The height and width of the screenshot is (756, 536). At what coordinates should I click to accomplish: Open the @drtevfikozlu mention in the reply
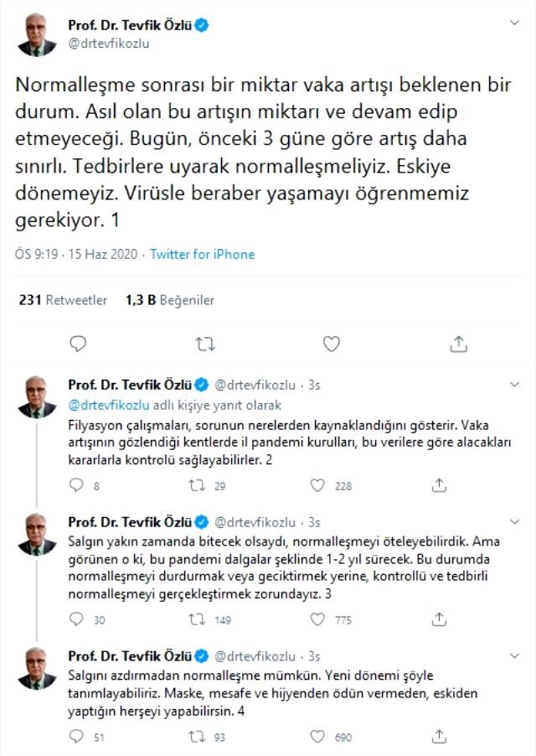106,405
